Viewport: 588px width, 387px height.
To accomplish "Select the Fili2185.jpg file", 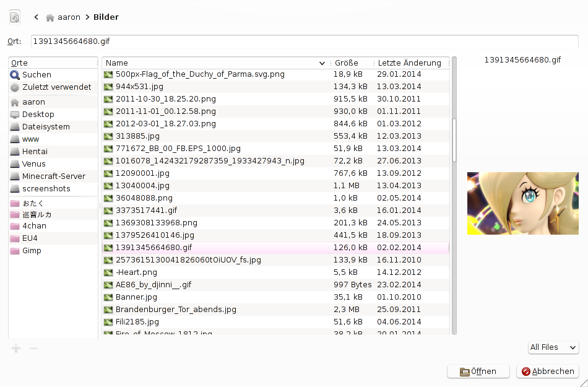I will [275, 322].
